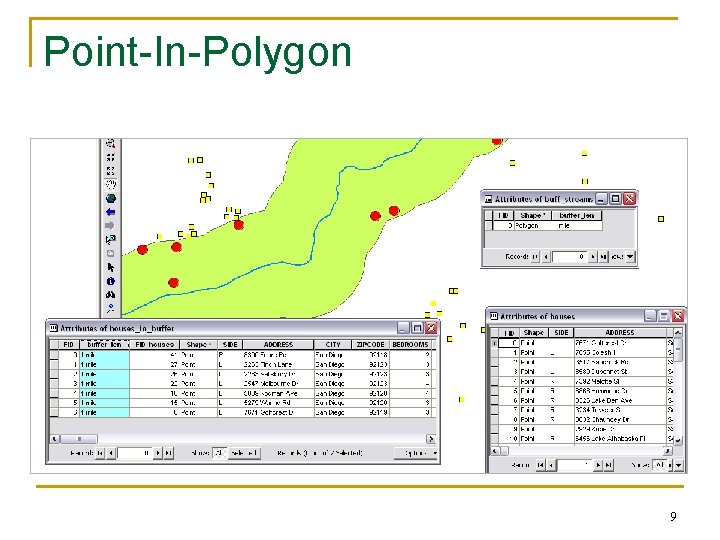Select the Measure tool icon
This screenshot has height=540, width=720.
pos(111,308)
